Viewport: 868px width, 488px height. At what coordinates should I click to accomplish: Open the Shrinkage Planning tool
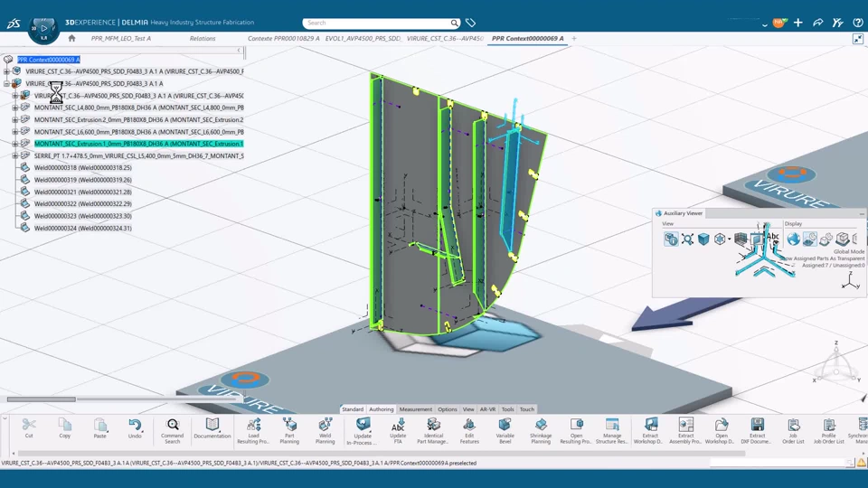(x=541, y=425)
